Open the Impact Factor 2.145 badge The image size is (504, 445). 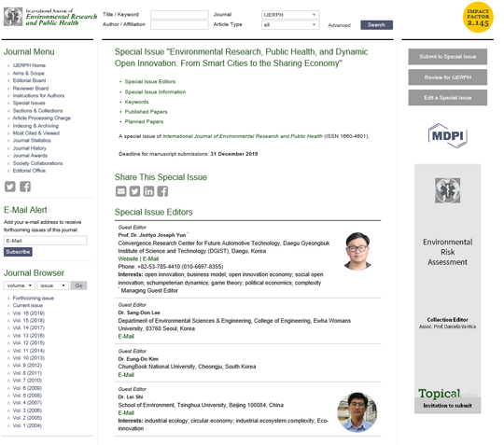[478, 17]
